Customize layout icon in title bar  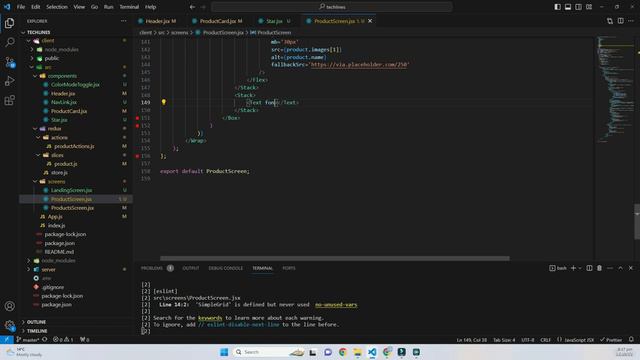point(589,7)
